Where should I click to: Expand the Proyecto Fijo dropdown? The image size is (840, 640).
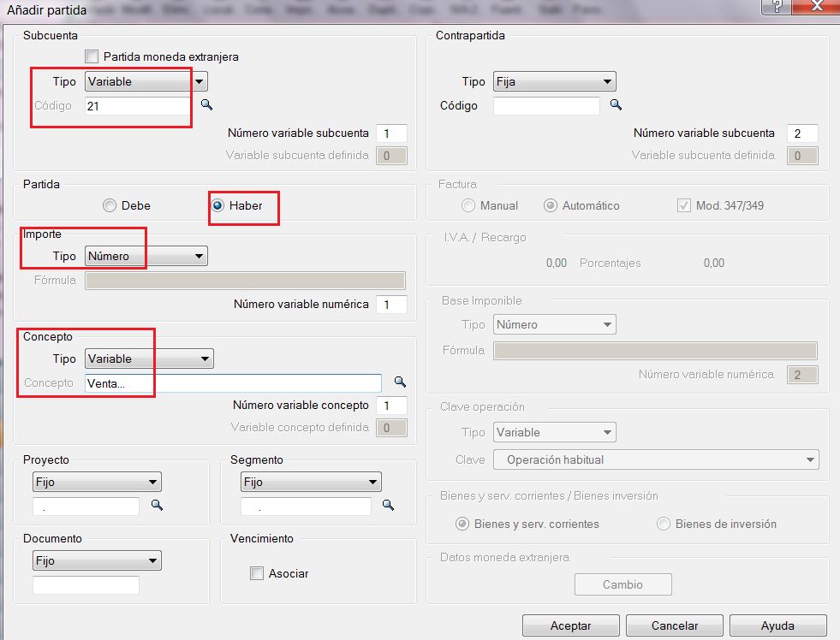click(x=96, y=482)
